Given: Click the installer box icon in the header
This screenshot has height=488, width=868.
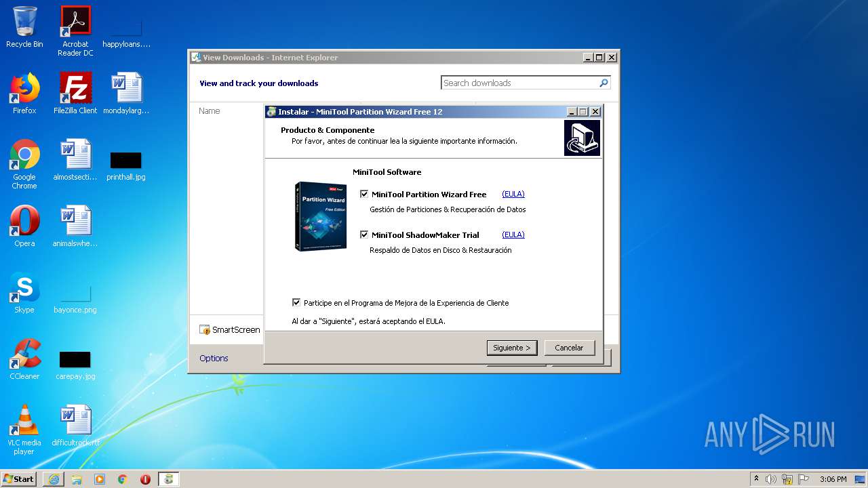Looking at the screenshot, I should coord(582,138).
